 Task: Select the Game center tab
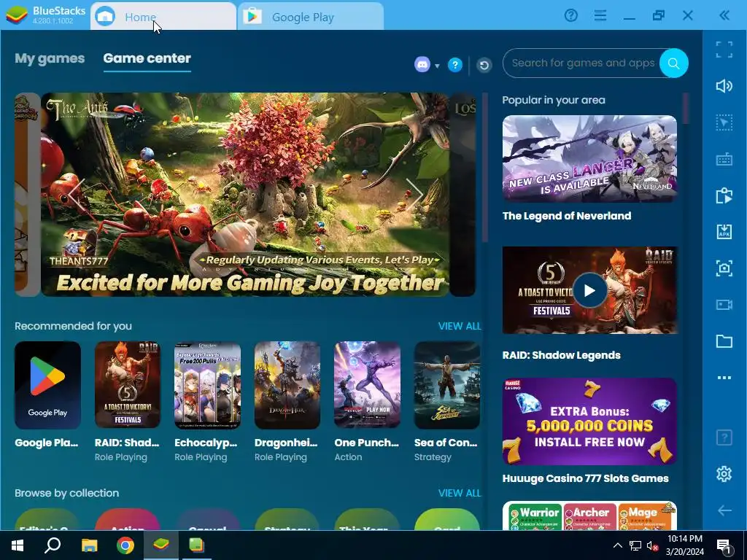click(x=147, y=58)
